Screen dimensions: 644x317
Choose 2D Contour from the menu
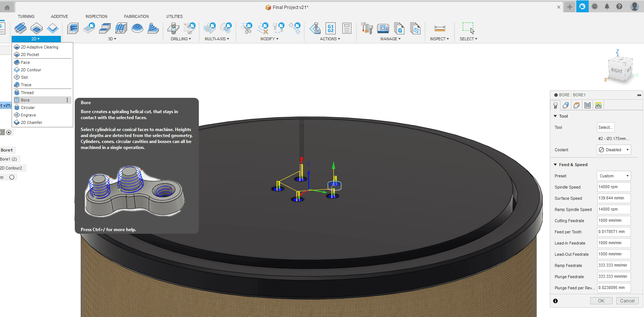[x=42, y=70]
